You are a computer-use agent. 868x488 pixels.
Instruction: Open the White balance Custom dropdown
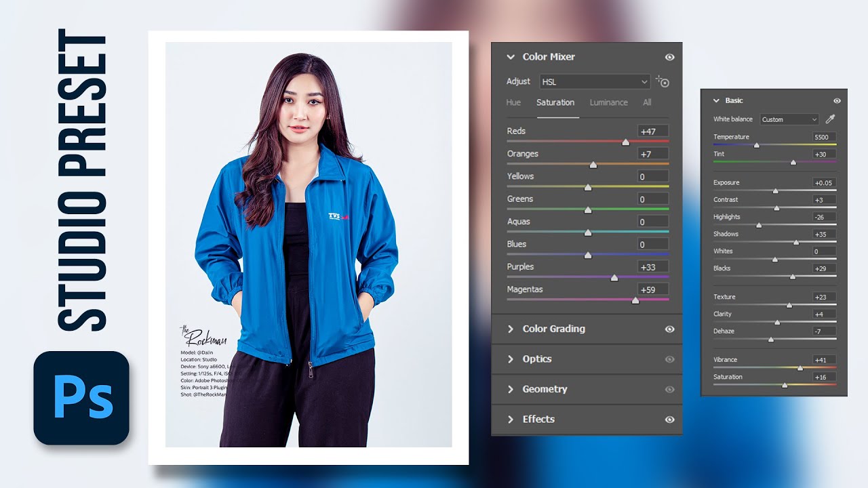789,119
